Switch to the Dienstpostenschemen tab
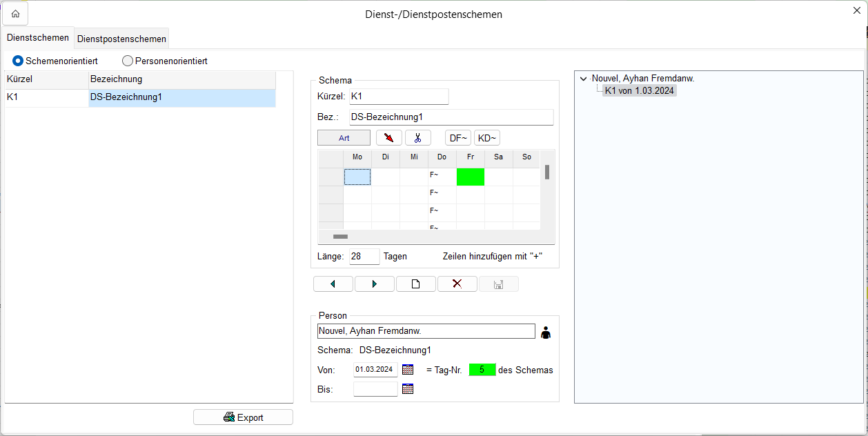 (x=121, y=39)
